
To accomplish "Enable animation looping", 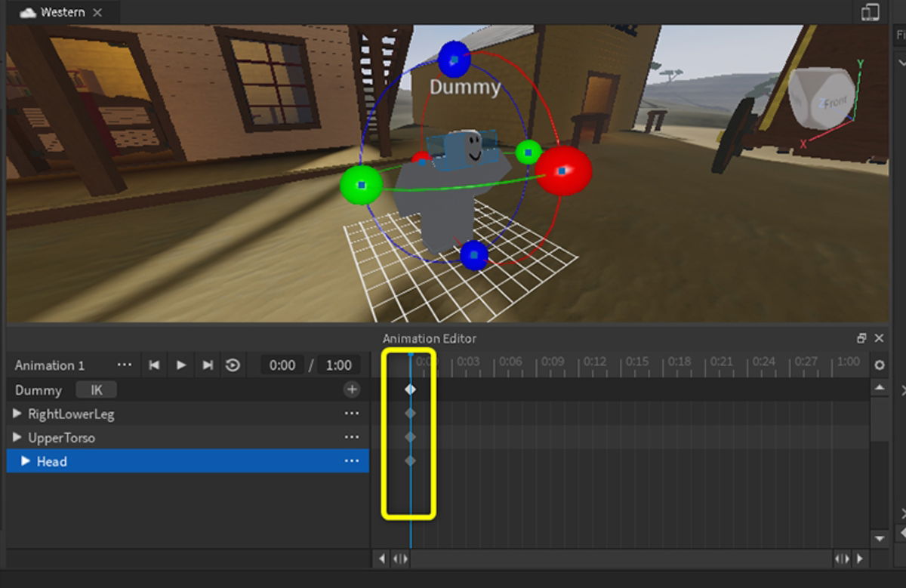I will (x=233, y=365).
